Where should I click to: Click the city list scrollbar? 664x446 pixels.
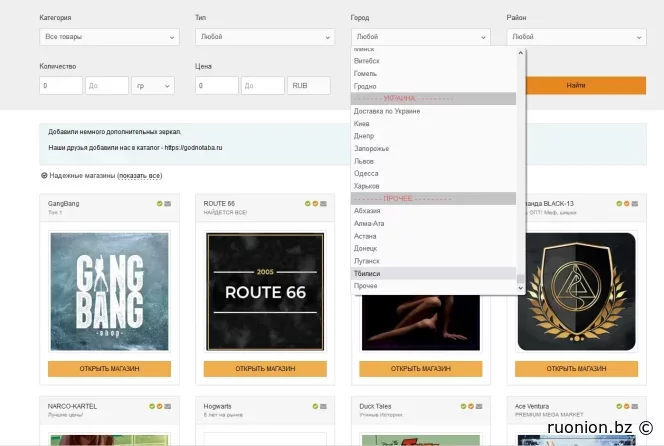(521, 170)
